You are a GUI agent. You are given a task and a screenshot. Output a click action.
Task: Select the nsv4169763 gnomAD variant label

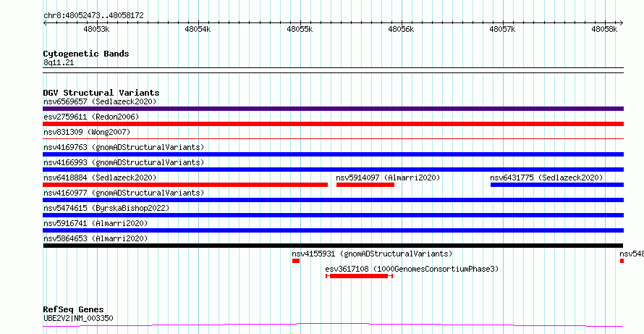124,147
